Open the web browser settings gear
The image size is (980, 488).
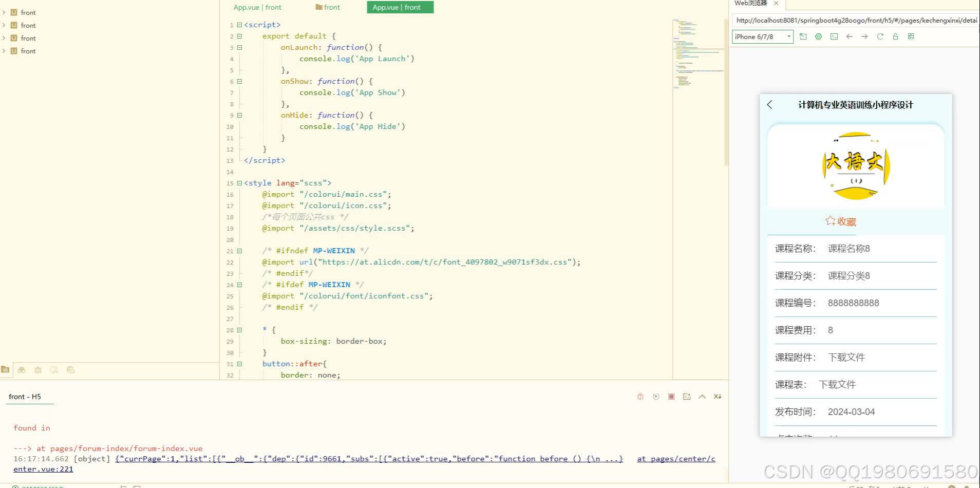pyautogui.click(x=819, y=36)
